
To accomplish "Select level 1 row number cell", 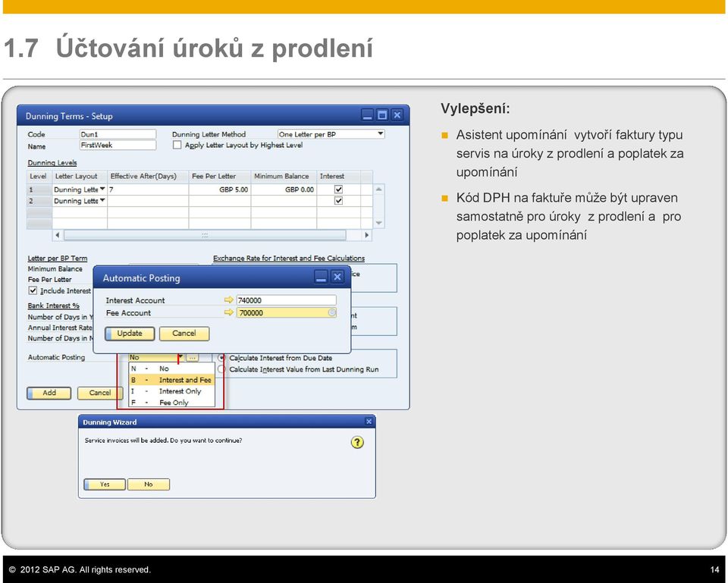I will coord(39,190).
